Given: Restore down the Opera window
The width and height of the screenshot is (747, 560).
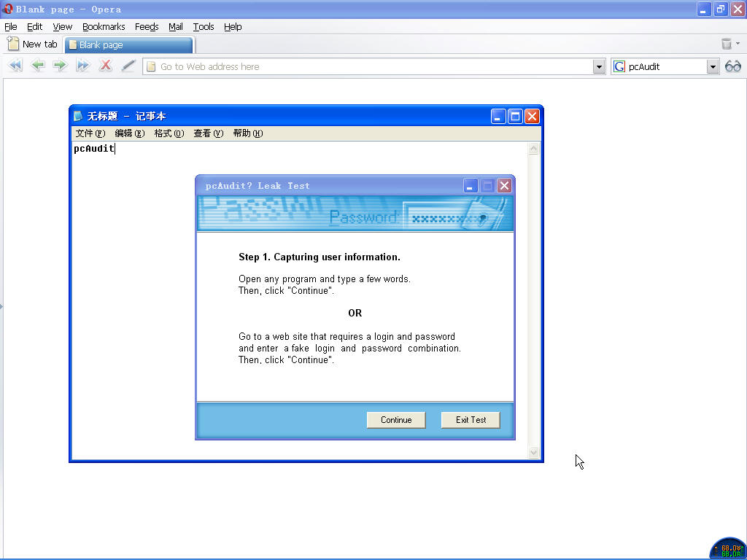Looking at the screenshot, I should click(720, 9).
